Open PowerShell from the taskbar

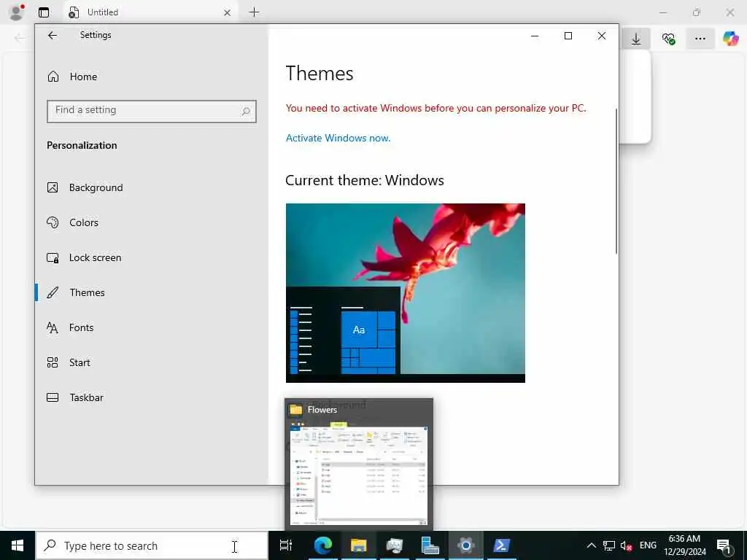(x=501, y=545)
